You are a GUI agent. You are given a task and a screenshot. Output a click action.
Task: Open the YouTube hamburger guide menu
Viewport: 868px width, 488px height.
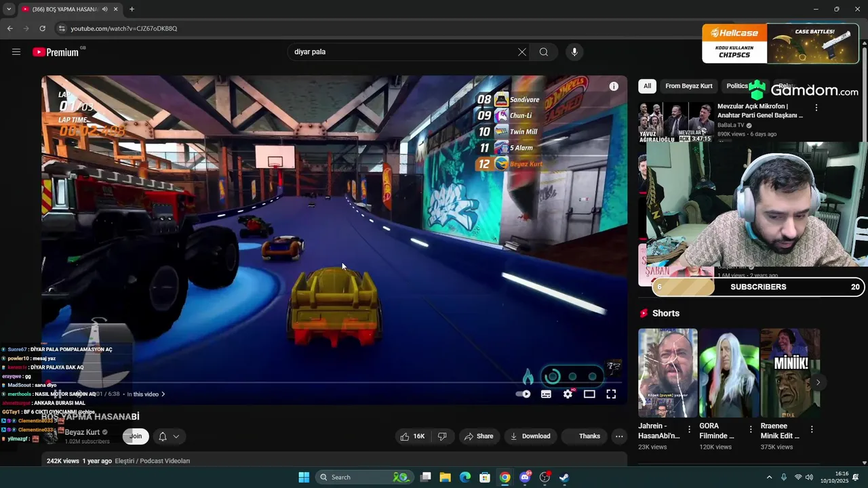pyautogui.click(x=16, y=52)
